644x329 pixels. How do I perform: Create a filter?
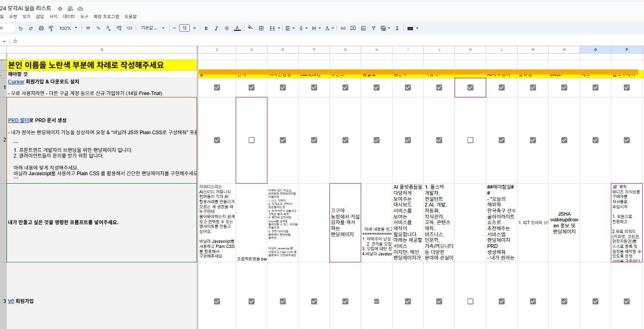point(374,28)
